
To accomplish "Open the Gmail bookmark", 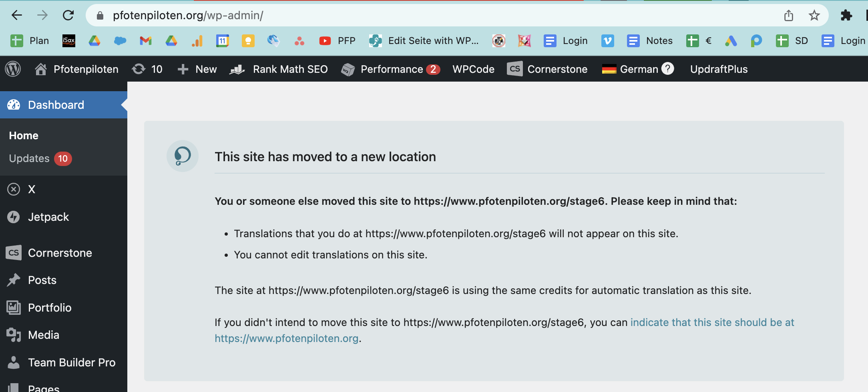I will pos(145,41).
